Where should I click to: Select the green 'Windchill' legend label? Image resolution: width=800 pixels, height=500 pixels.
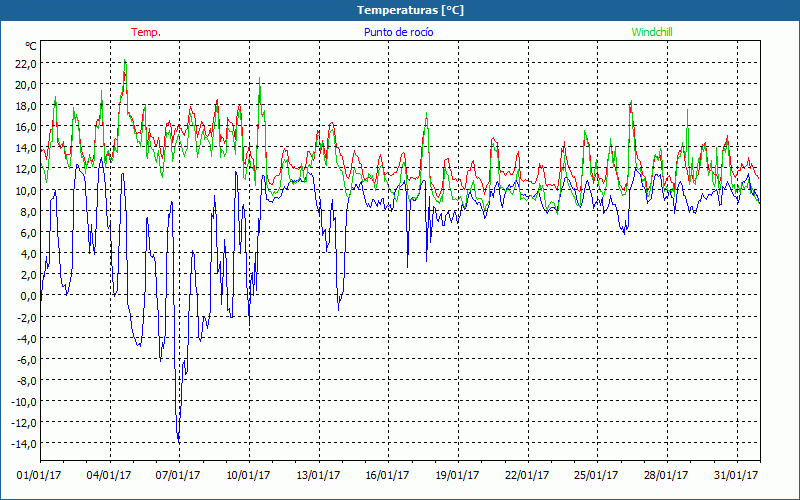coord(652,32)
